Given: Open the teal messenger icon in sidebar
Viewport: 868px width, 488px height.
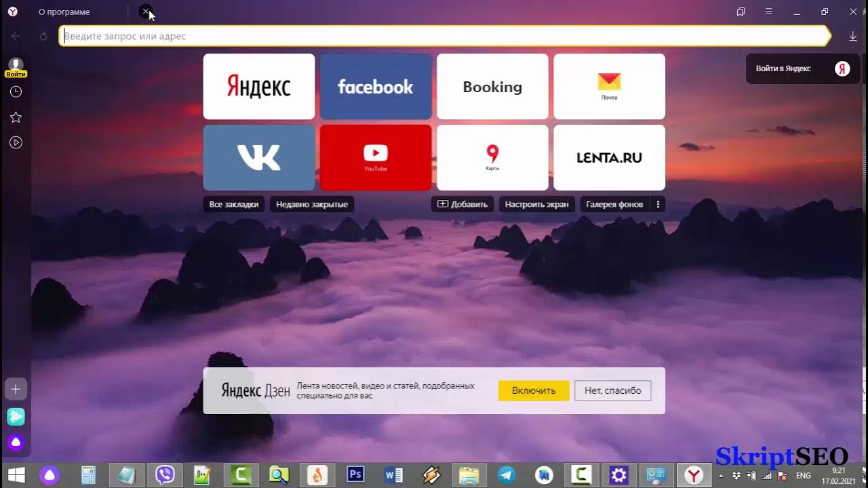Looking at the screenshot, I should click(x=16, y=417).
